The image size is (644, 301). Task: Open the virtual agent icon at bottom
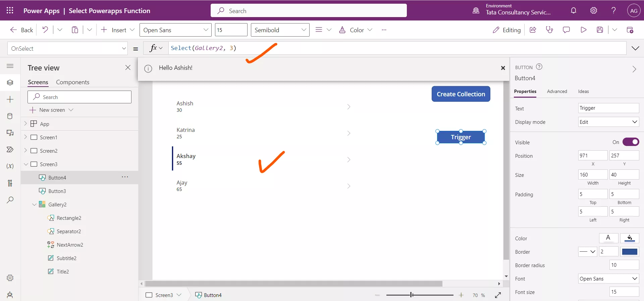pyautogui.click(x=10, y=295)
